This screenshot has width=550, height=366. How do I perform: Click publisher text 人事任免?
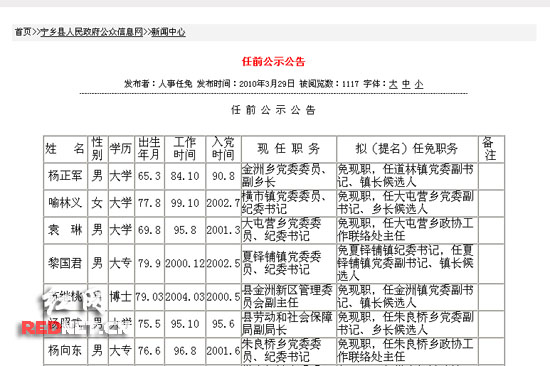click(175, 84)
